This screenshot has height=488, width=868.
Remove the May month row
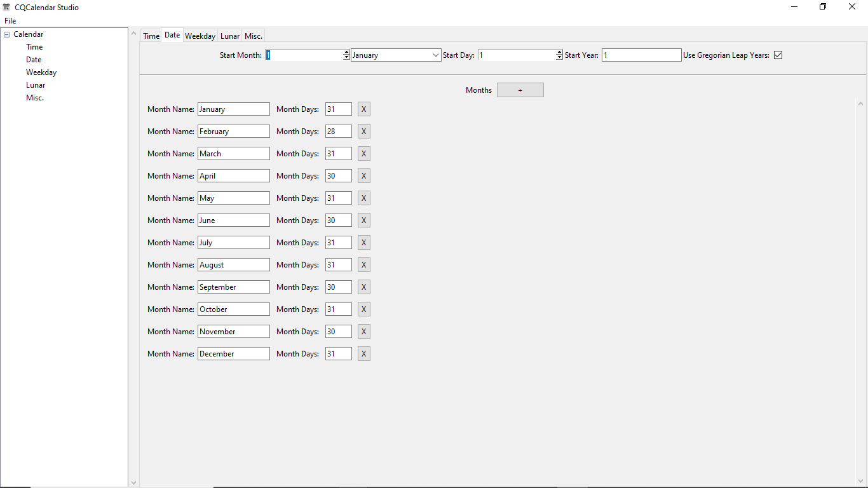[x=364, y=198]
